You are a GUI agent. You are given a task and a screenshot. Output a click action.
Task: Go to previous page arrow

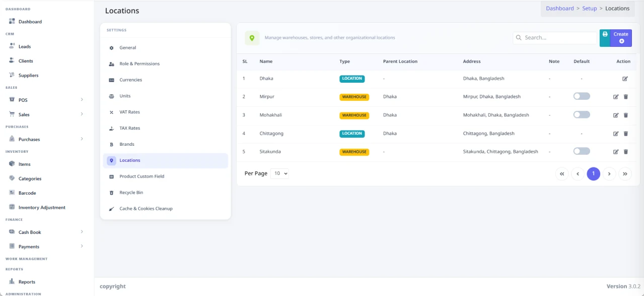click(578, 174)
